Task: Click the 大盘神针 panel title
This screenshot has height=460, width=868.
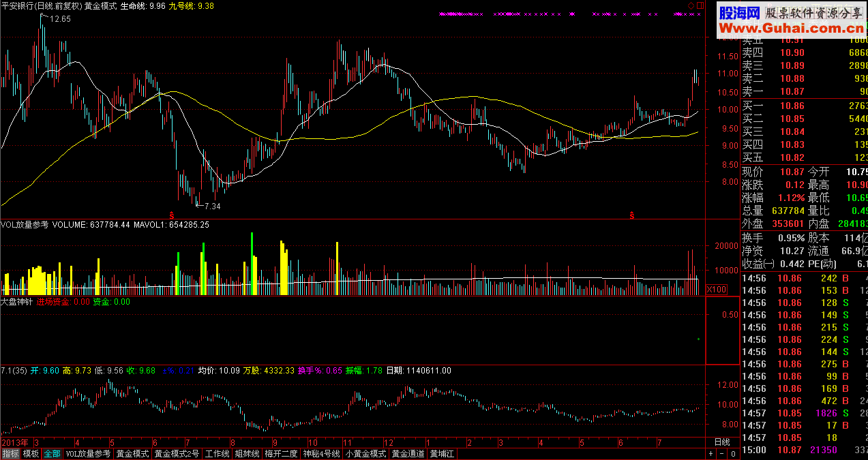Action: pyautogui.click(x=17, y=301)
